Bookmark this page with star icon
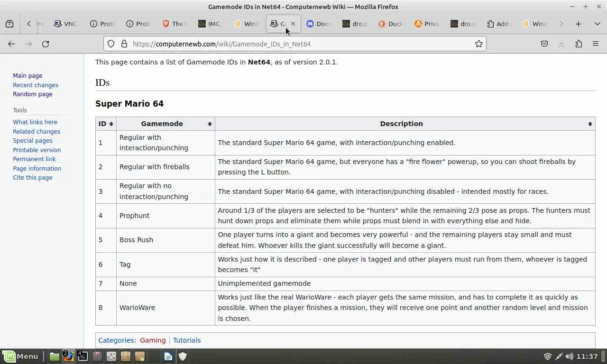 [479, 44]
